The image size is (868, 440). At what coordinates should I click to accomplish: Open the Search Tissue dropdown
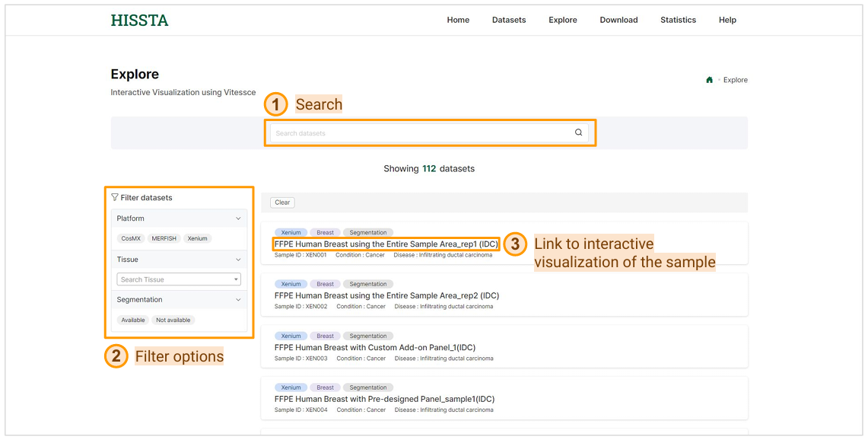pyautogui.click(x=179, y=279)
